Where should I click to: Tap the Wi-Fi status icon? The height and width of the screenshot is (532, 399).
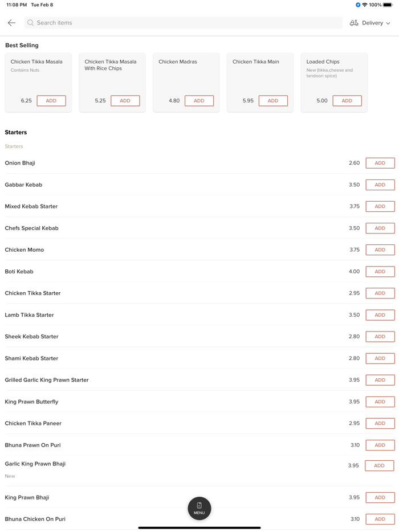click(x=365, y=5)
